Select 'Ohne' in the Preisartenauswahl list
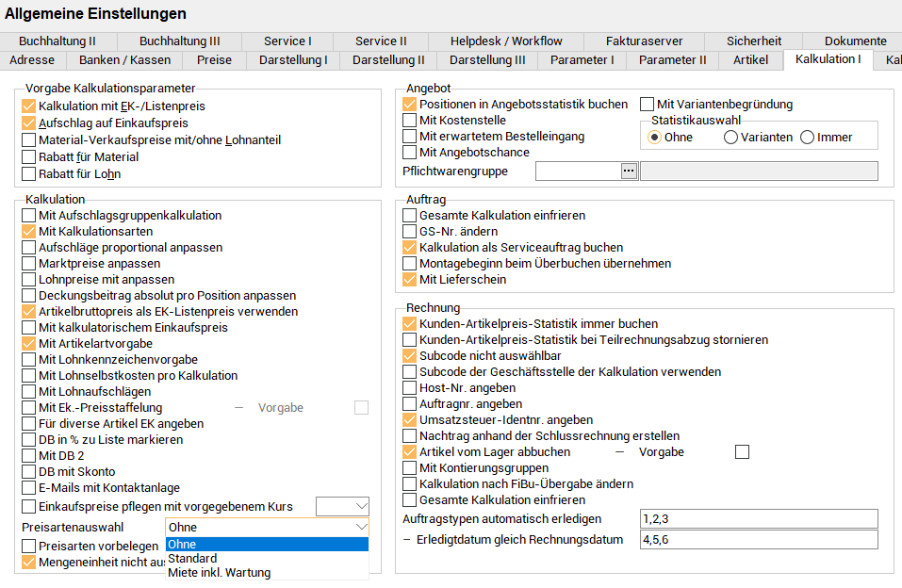Viewport: 902px width, 588px height. (267, 545)
